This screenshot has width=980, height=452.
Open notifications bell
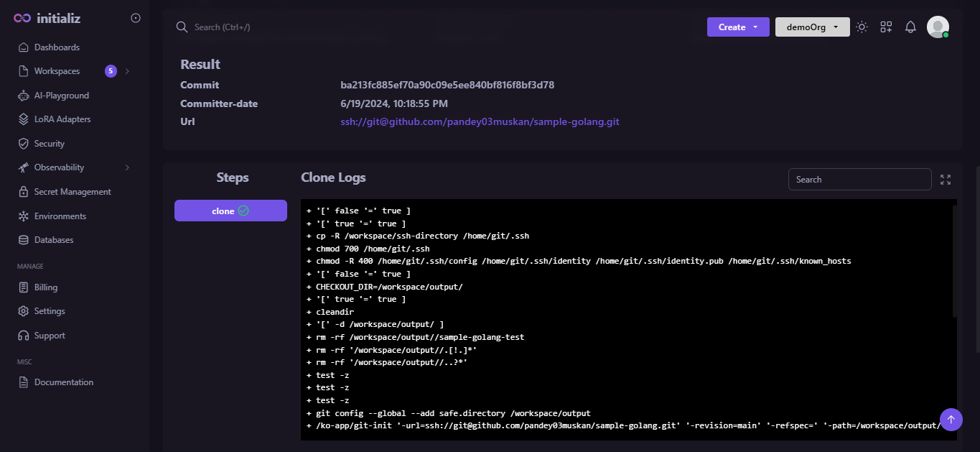click(910, 27)
